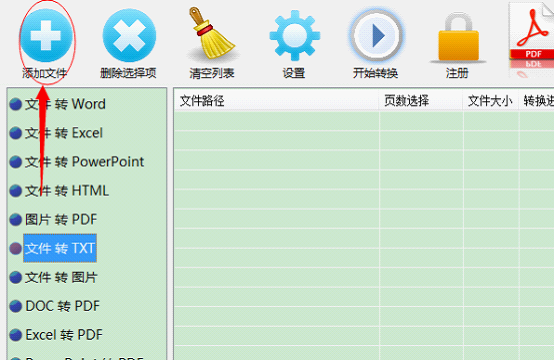The image size is (555, 361).
Task: Select 文件 转 Word conversion mode
Action: pos(65,104)
